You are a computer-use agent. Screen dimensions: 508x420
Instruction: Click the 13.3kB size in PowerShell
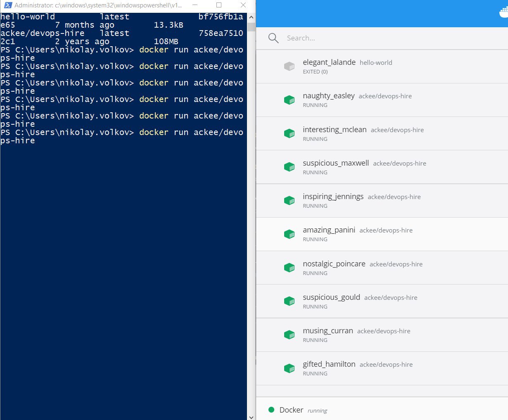[169, 25]
